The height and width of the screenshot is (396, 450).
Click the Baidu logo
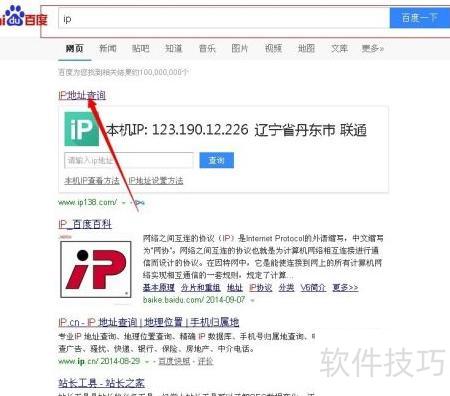(x=23, y=16)
